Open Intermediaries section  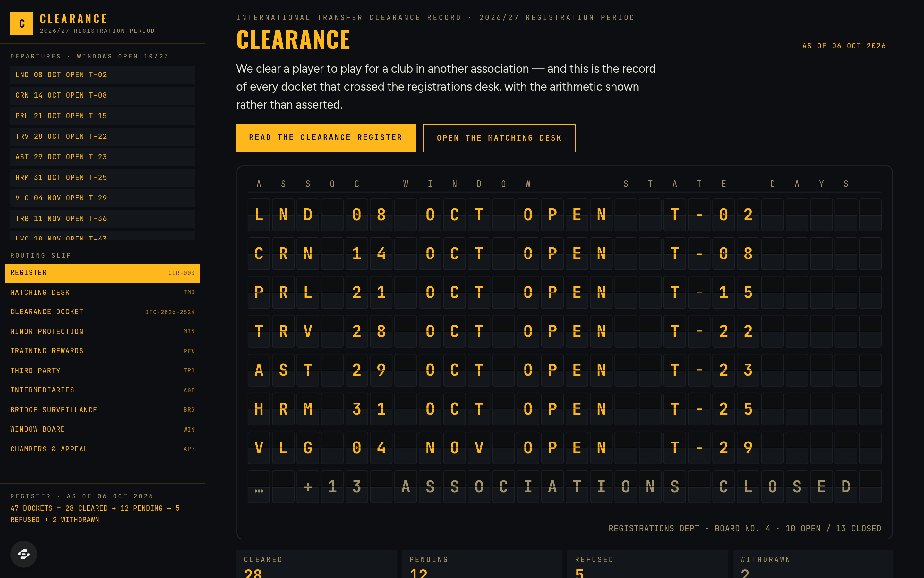point(102,390)
